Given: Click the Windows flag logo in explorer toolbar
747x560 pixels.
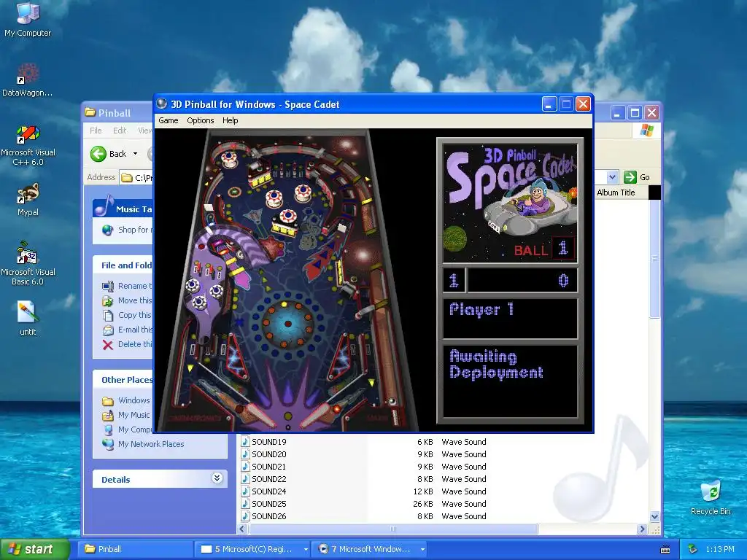Looking at the screenshot, I should 646,130.
